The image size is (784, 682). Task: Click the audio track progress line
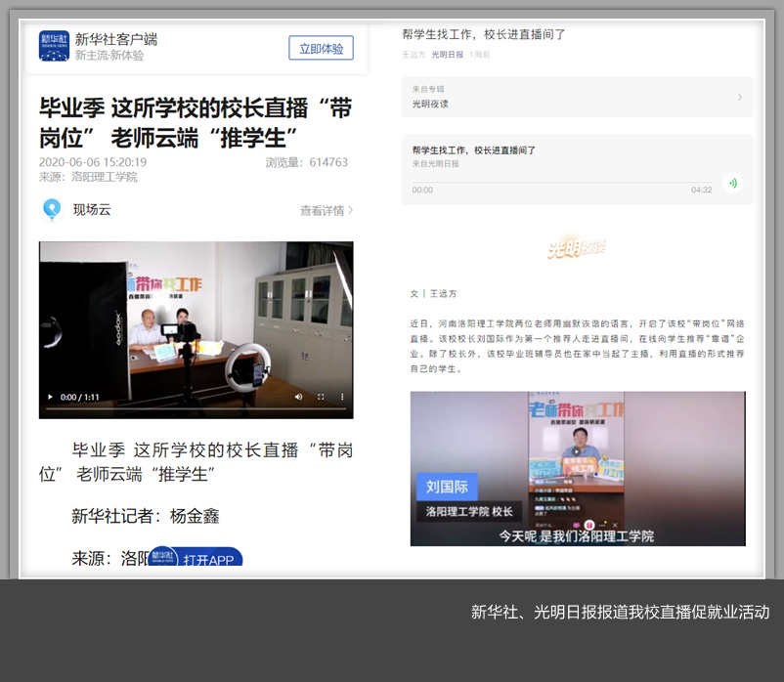pos(562,182)
